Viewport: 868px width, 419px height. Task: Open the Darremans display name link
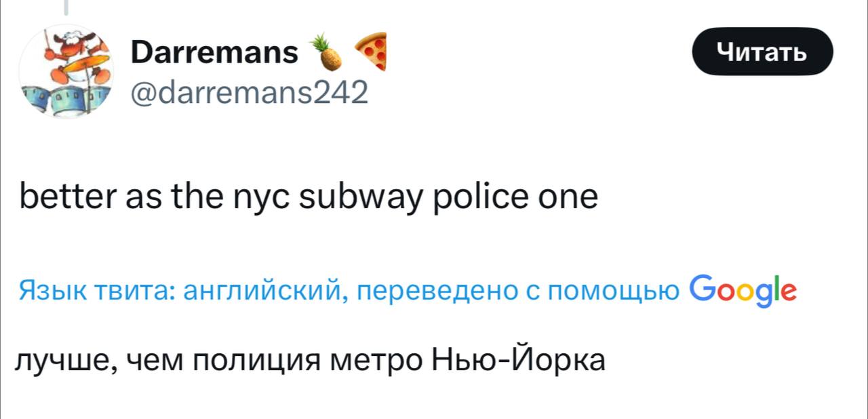[x=214, y=53]
